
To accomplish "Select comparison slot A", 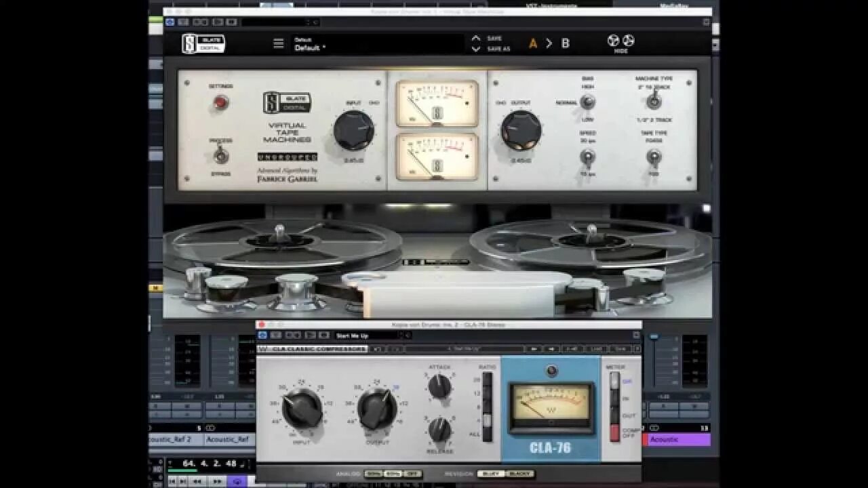I will (x=533, y=43).
